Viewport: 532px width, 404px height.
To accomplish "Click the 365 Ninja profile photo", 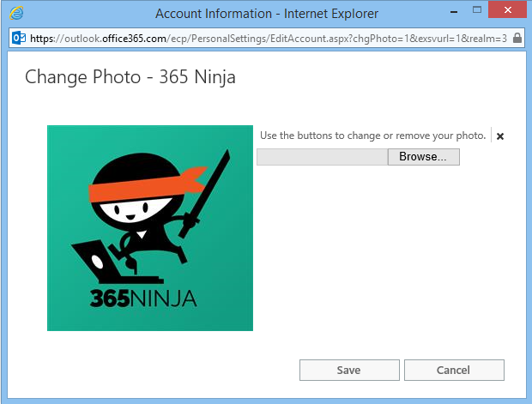I will pyautogui.click(x=150, y=228).
